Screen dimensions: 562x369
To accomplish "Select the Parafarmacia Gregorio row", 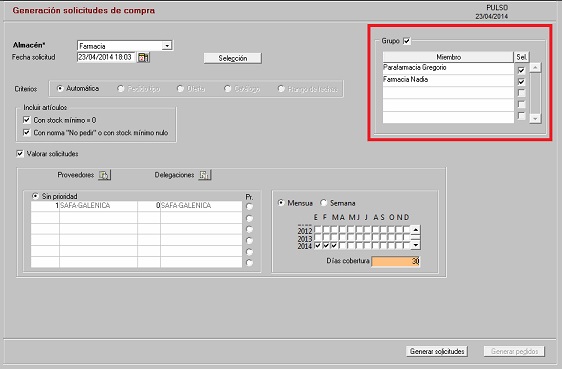I will click(x=448, y=68).
